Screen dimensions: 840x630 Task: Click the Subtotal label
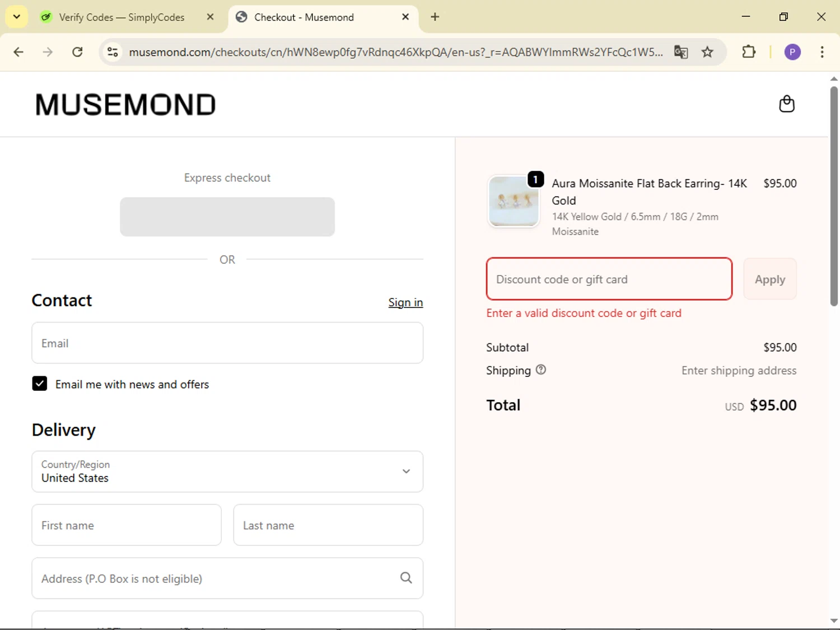pos(507,347)
